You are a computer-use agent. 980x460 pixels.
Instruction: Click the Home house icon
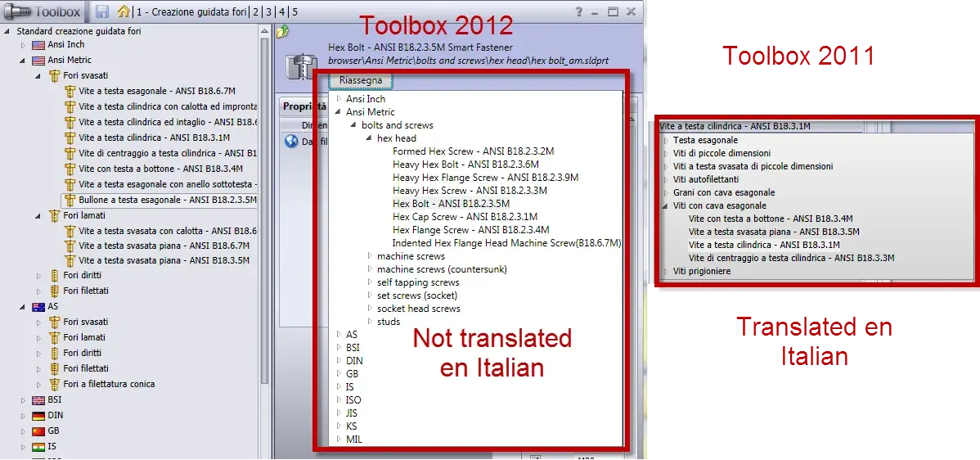click(124, 11)
